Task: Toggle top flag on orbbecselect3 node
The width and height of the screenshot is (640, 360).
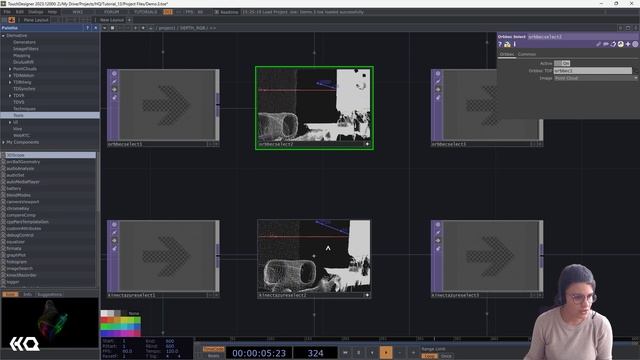Action: pos(438,74)
